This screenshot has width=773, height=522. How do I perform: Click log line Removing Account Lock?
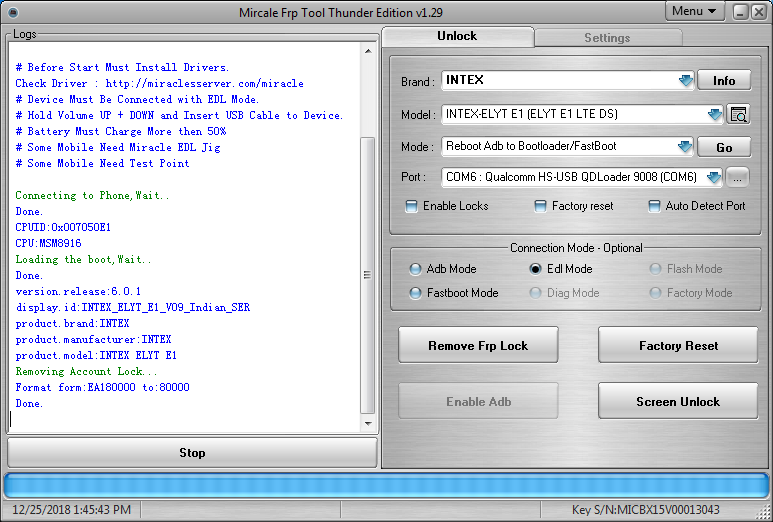click(x=86, y=371)
